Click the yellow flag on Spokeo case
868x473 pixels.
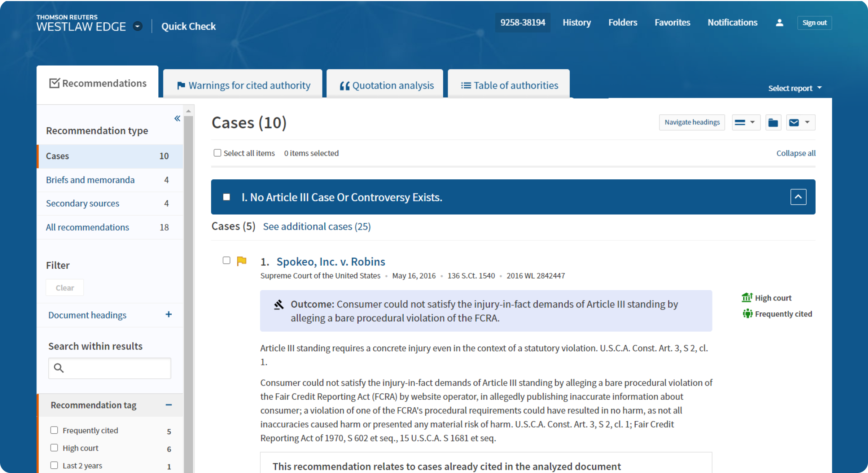[x=241, y=261]
